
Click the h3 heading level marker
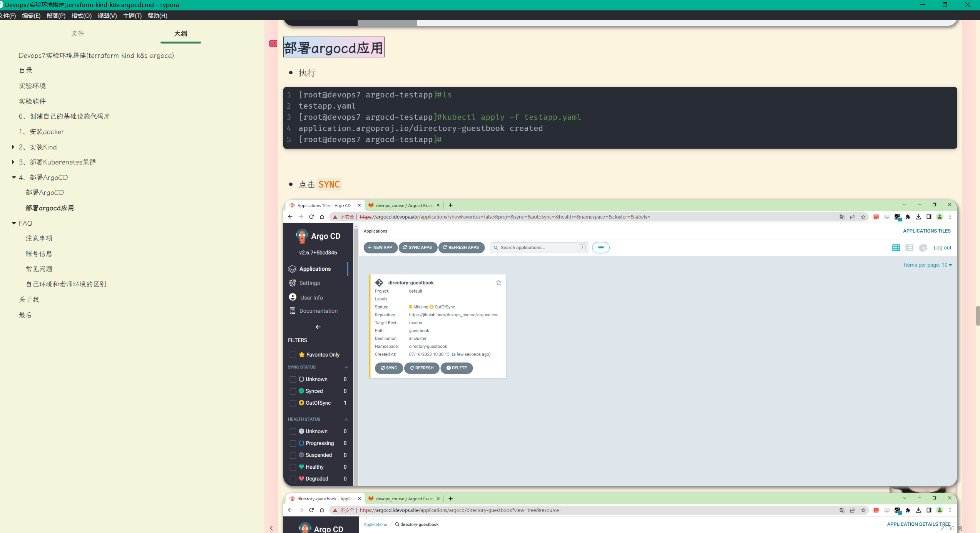click(x=273, y=44)
